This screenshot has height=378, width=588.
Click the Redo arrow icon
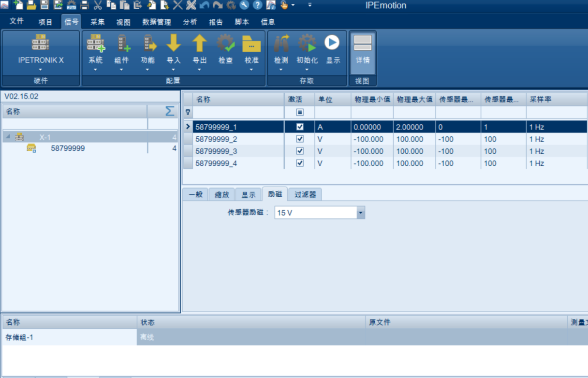click(x=218, y=5)
